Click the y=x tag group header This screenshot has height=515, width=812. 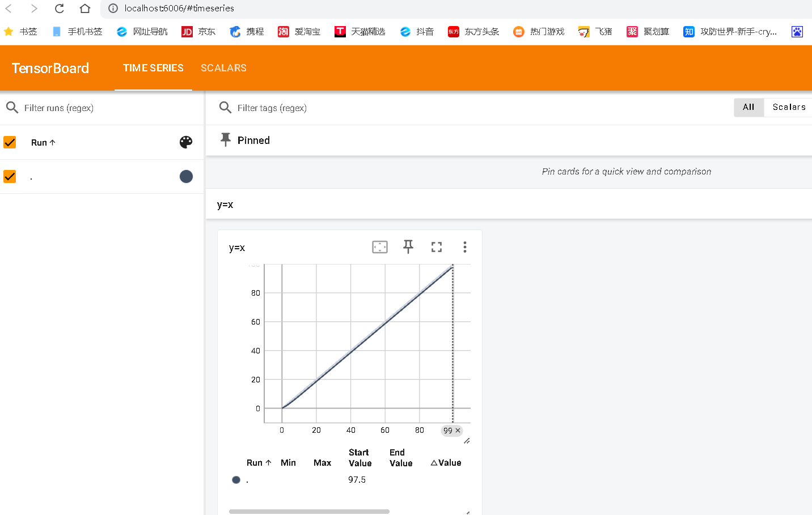pyautogui.click(x=226, y=205)
